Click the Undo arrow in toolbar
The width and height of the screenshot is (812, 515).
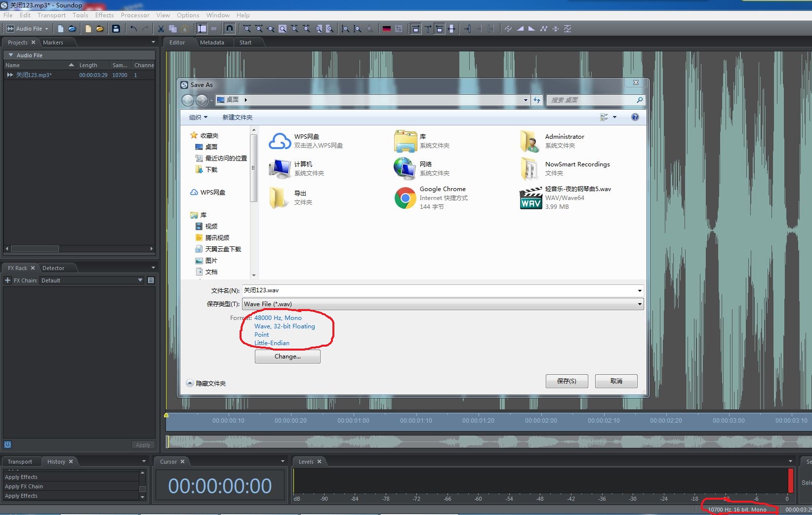click(133, 29)
